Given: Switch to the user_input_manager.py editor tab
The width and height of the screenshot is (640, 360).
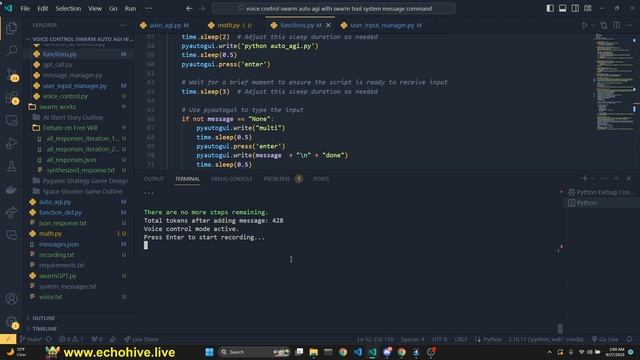Looking at the screenshot, I should pyautogui.click(x=382, y=25).
